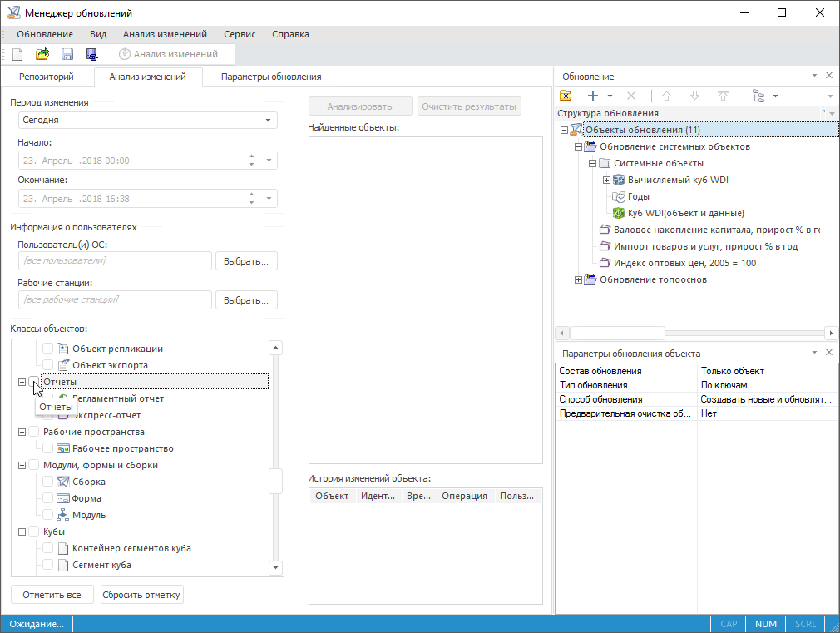Enable the Рабочие пространства checkbox
The width and height of the screenshot is (840, 633).
coord(34,432)
